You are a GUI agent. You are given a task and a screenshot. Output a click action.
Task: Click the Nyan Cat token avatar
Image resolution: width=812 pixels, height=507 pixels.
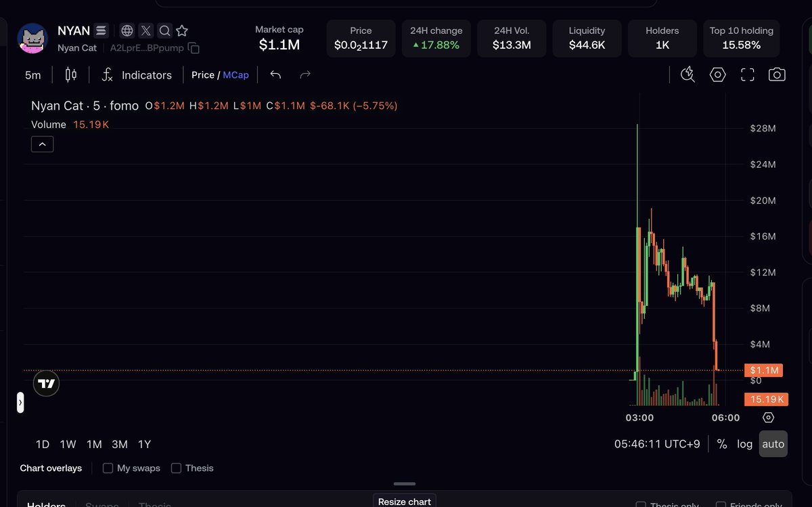tap(32, 38)
